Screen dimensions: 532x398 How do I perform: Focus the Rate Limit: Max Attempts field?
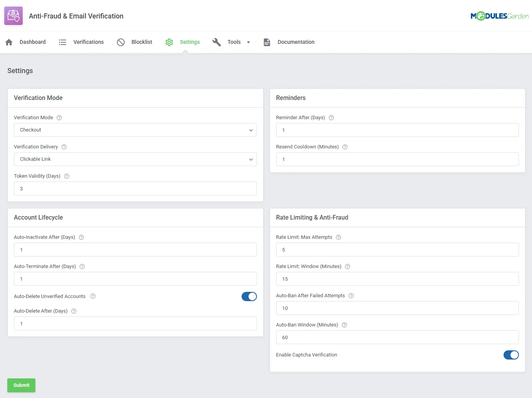(x=397, y=250)
